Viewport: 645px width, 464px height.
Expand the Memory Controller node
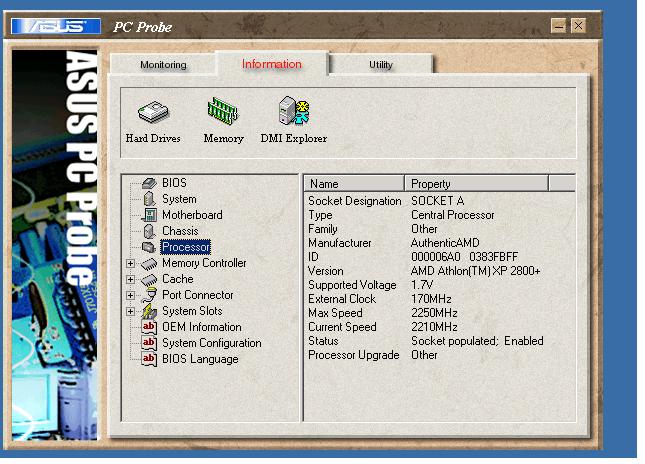(x=130, y=263)
